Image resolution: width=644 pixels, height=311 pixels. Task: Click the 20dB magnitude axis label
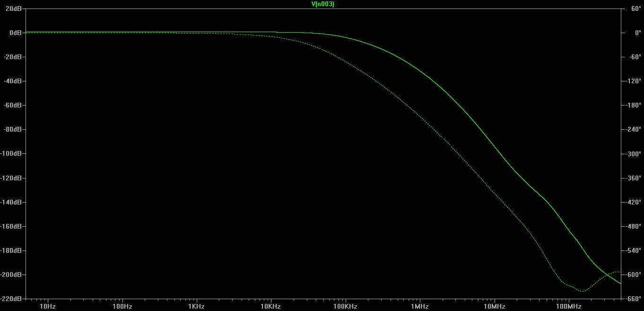coord(14,9)
